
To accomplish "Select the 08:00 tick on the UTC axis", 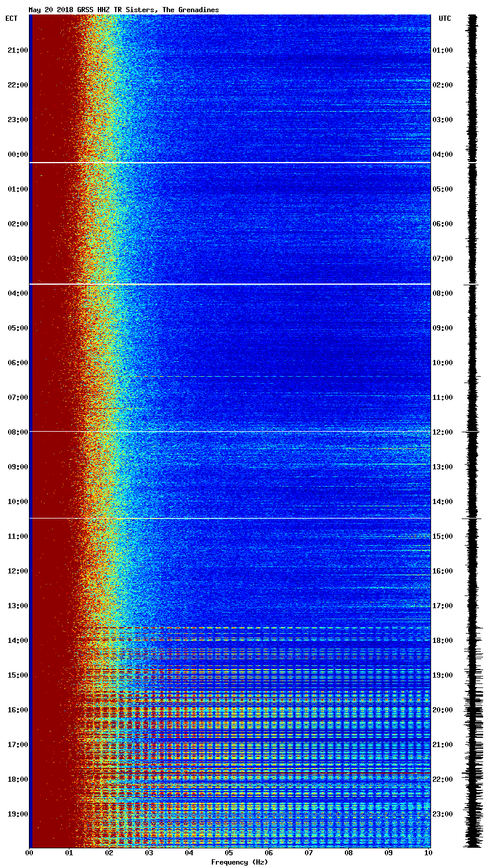I will [443, 293].
